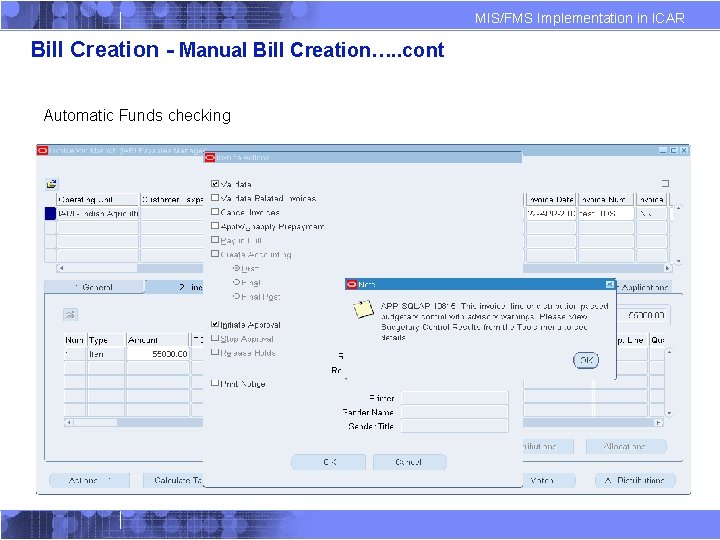Click the Amount column header in lines table
The image size is (720, 540).
pyautogui.click(x=158, y=340)
